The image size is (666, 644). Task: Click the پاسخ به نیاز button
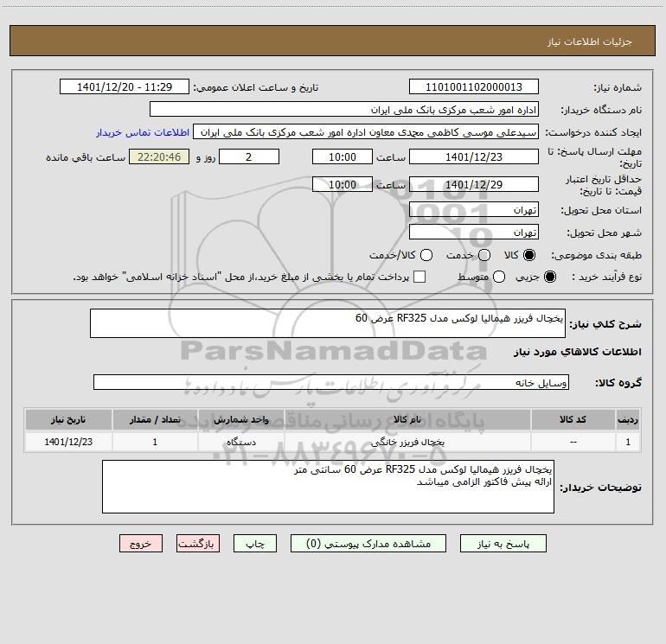pyautogui.click(x=503, y=544)
